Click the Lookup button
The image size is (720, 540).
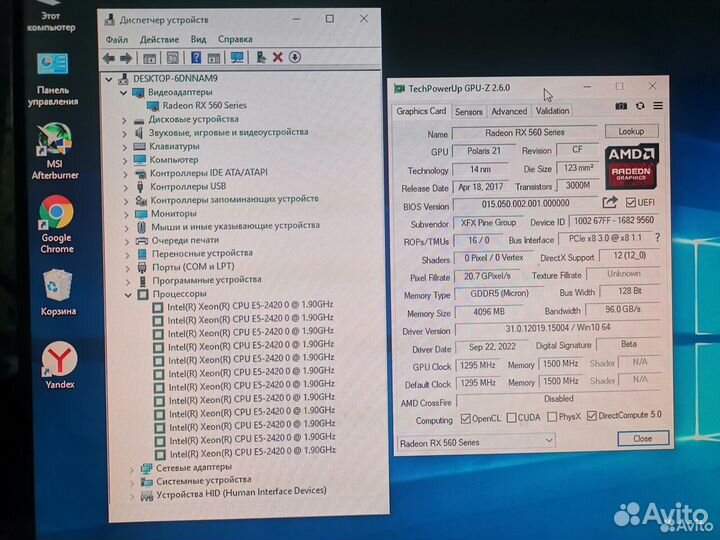pyautogui.click(x=631, y=131)
